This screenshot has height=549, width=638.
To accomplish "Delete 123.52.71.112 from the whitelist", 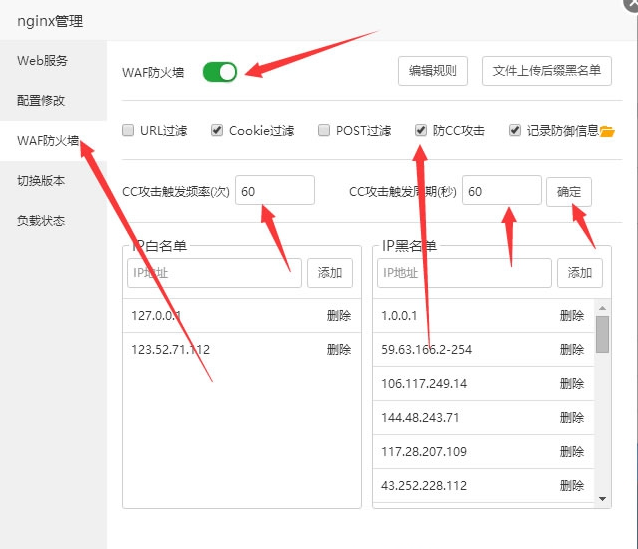I will click(x=339, y=350).
